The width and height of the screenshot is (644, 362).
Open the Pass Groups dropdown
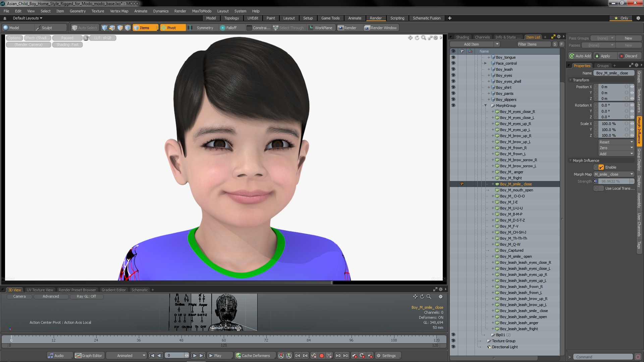[603, 38]
